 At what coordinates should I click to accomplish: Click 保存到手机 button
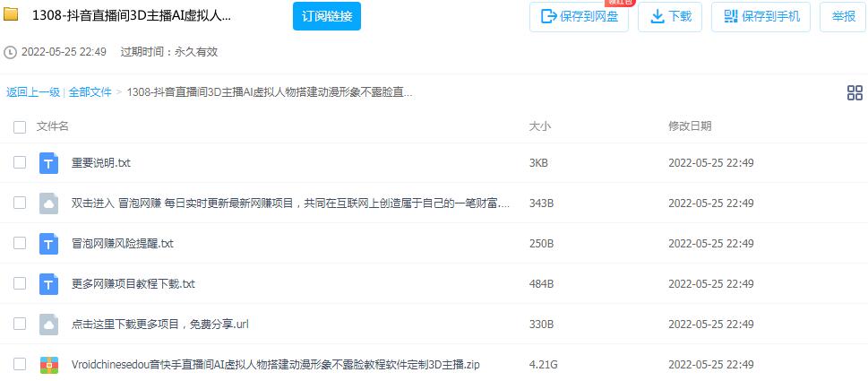pyautogui.click(x=761, y=17)
